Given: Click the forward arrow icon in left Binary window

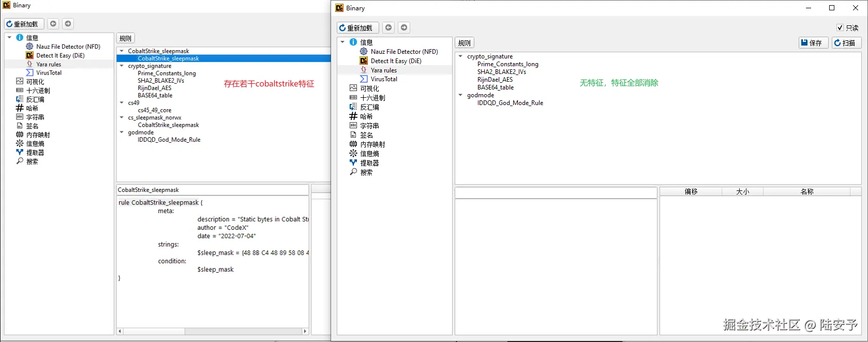Looking at the screenshot, I should [x=68, y=24].
